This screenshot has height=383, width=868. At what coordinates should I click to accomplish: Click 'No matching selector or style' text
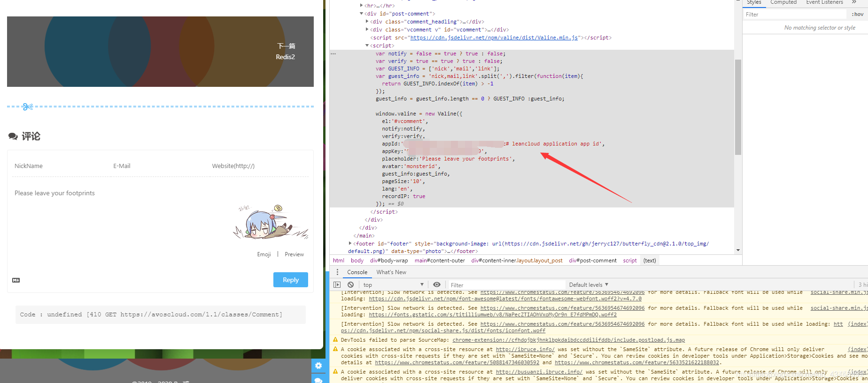point(820,28)
